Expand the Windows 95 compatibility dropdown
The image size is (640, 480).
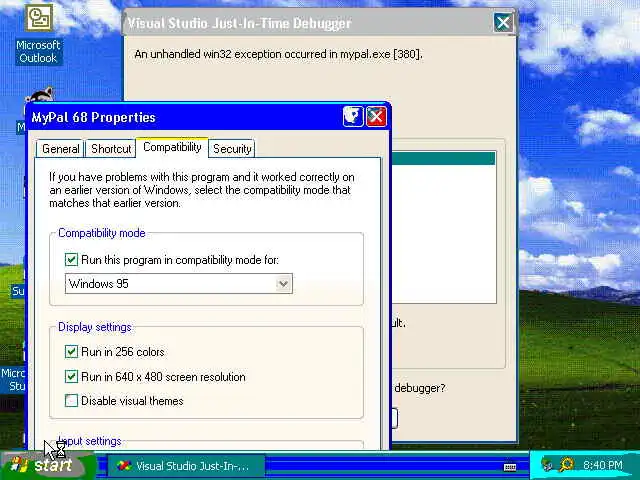click(283, 284)
